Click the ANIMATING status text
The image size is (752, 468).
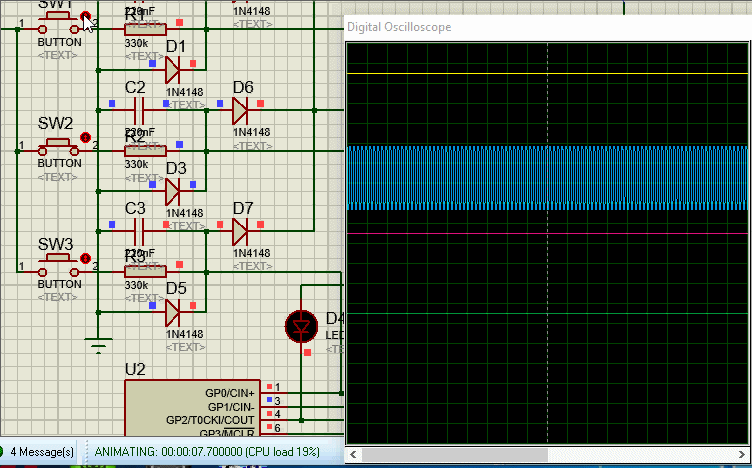[207, 452]
